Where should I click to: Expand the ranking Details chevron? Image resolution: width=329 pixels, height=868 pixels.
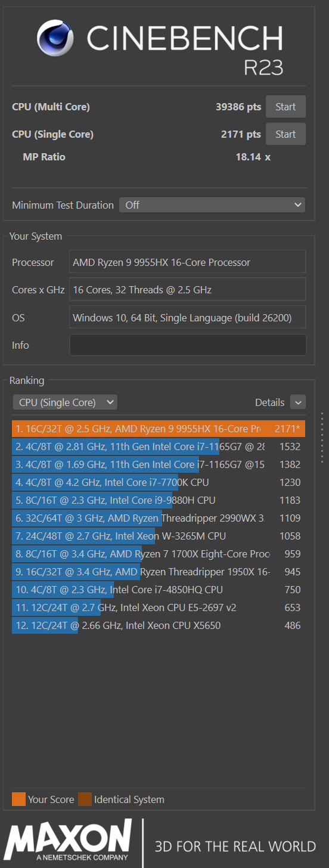298,402
